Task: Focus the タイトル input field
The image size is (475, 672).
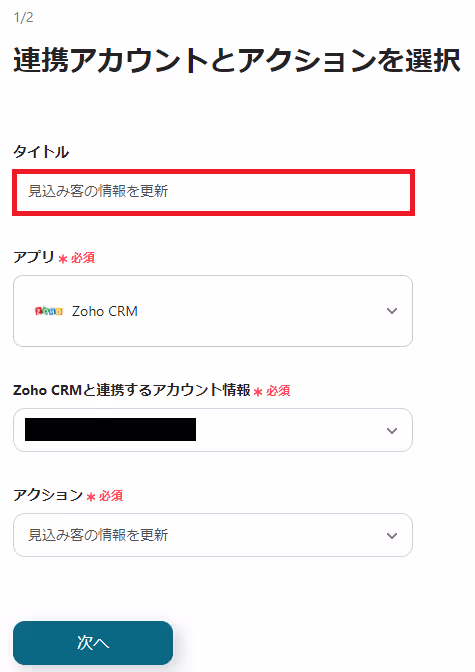Action: coord(213,192)
